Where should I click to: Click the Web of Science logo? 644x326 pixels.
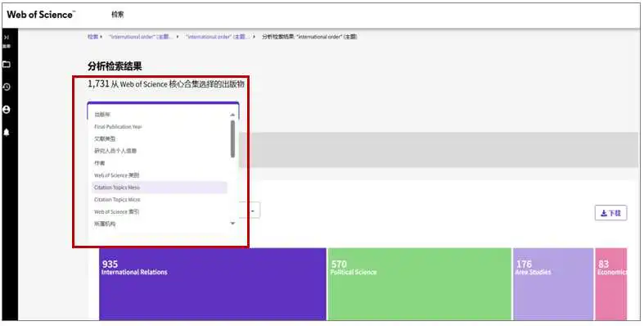point(41,15)
